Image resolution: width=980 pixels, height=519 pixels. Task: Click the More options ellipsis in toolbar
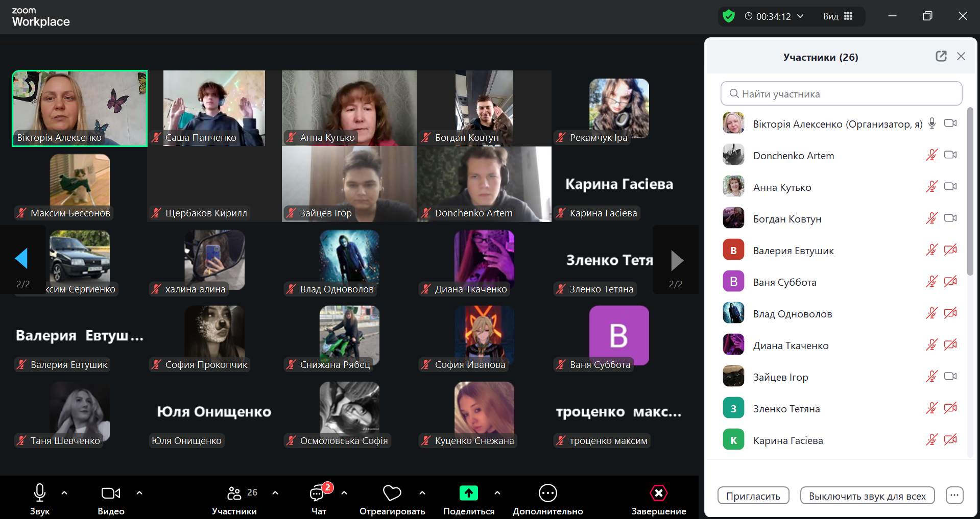click(x=547, y=493)
